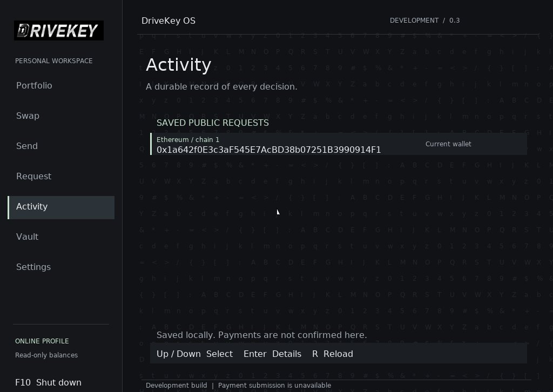Screen dimensions: 553x392
Task: Click the DriveKey OS title
Action: coord(168,21)
